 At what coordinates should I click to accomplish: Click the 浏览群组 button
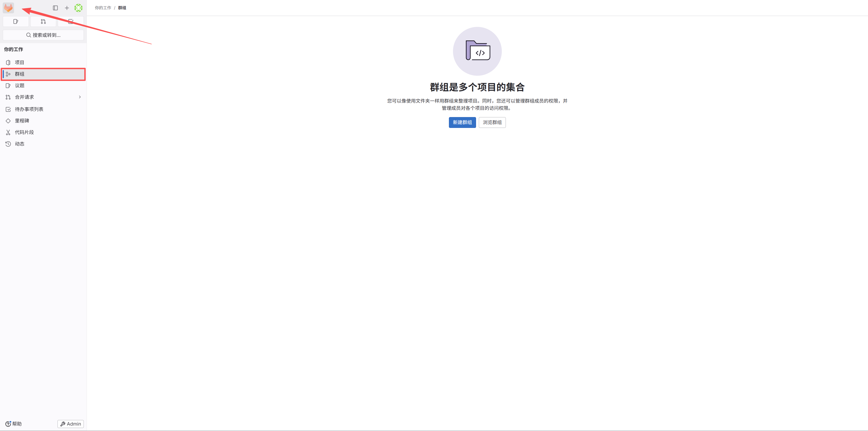(x=492, y=122)
